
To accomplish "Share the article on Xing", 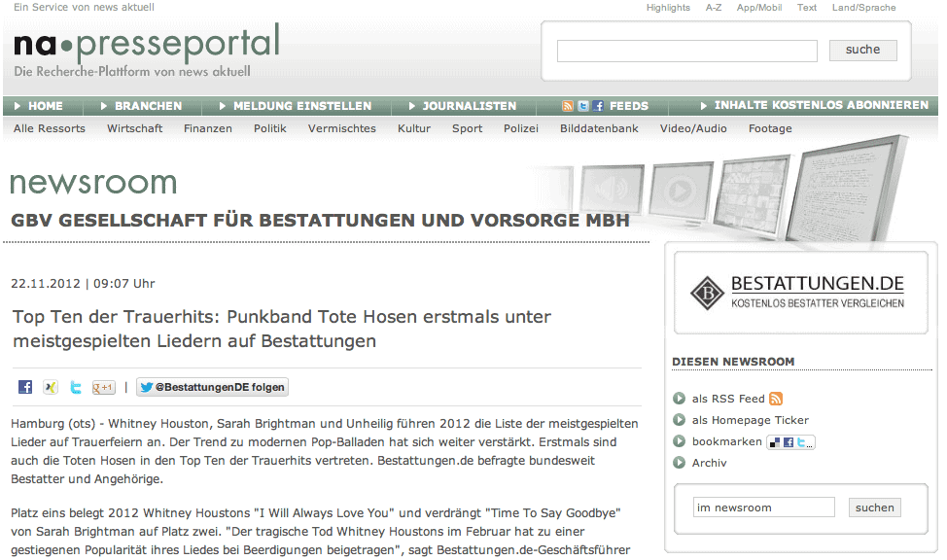I will click(51, 387).
